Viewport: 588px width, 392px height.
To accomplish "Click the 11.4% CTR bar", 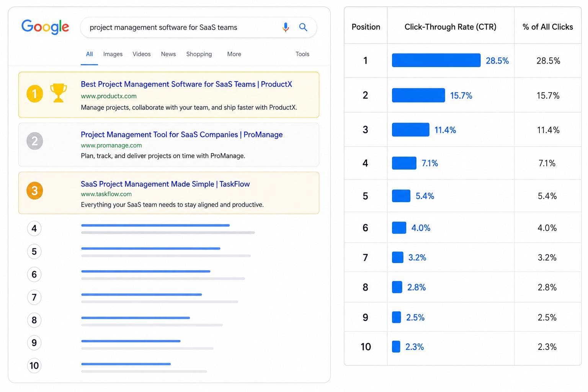I will (x=411, y=130).
